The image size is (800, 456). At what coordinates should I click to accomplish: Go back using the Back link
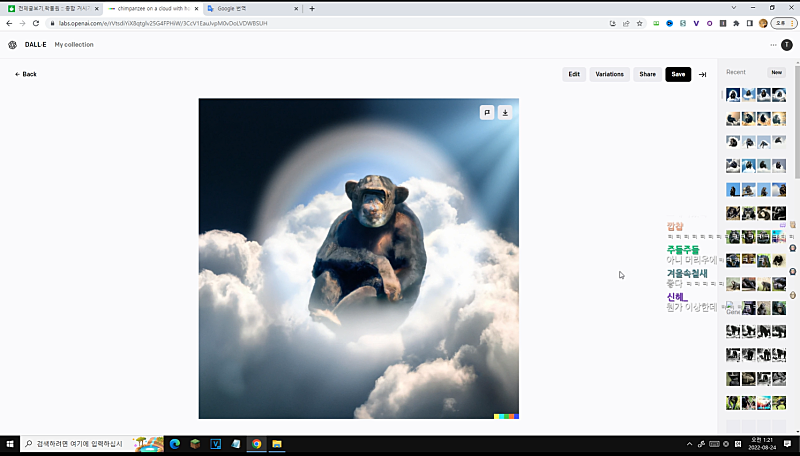(x=26, y=74)
